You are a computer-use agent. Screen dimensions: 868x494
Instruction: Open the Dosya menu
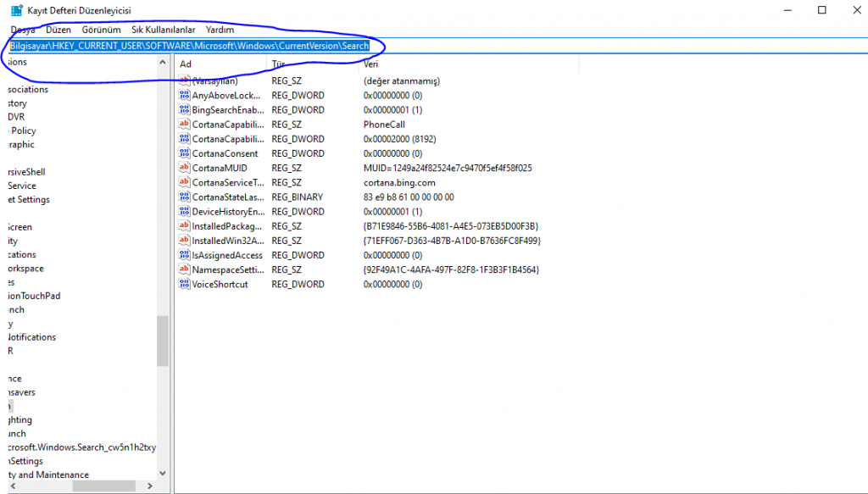coord(23,30)
